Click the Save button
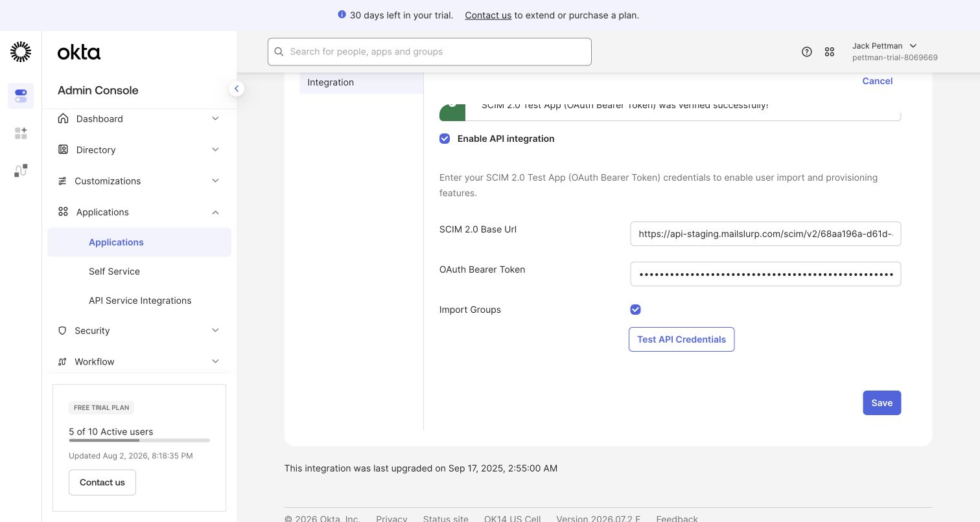 point(881,403)
